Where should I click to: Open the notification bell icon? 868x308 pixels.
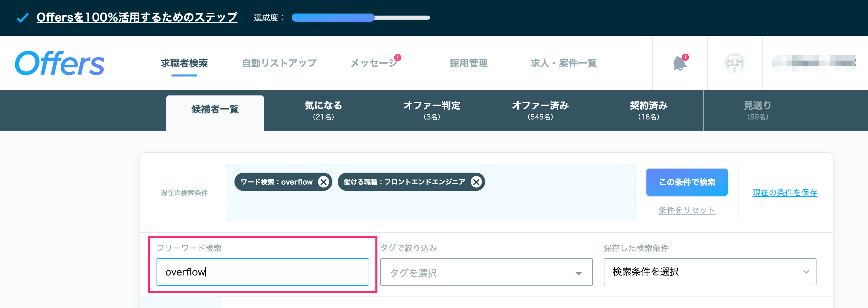click(x=680, y=63)
